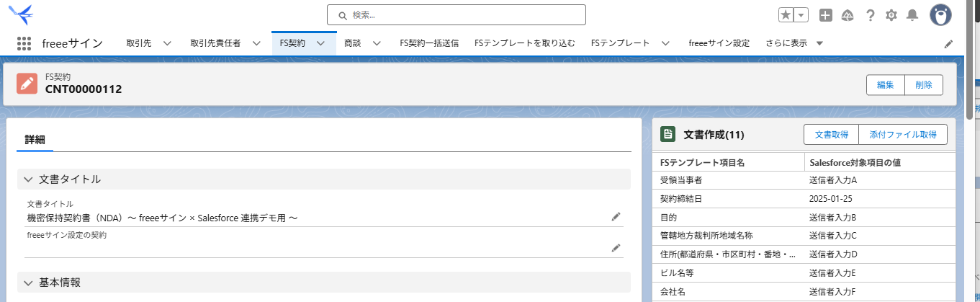Expand the 商談 tab chevron
The width and height of the screenshot is (980, 302).
377,43
